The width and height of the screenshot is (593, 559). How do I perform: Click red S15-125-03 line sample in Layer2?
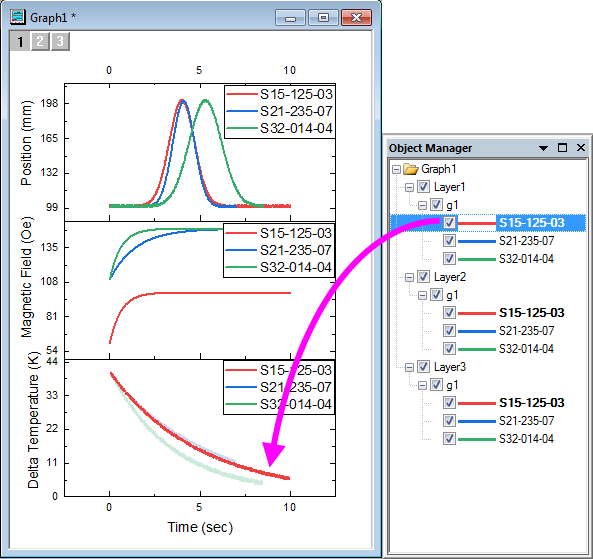[x=477, y=313]
